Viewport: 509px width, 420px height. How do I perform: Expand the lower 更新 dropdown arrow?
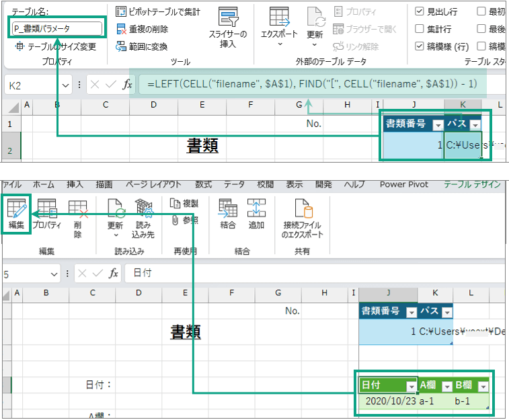(x=116, y=235)
